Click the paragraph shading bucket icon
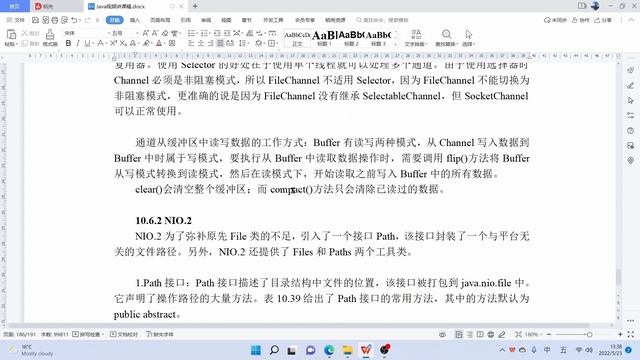Image resolution: width=640 pixels, height=360 pixels. coord(258,43)
